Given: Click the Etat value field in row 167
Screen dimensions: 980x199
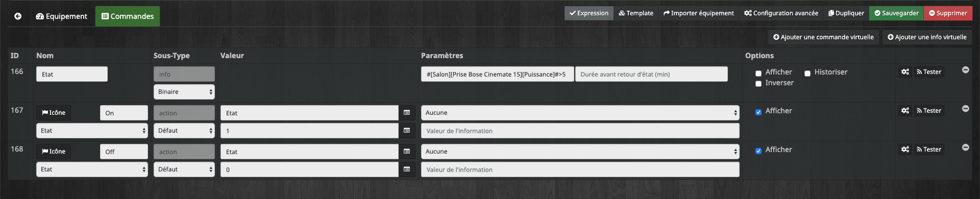Looking at the screenshot, I should click(x=309, y=113).
